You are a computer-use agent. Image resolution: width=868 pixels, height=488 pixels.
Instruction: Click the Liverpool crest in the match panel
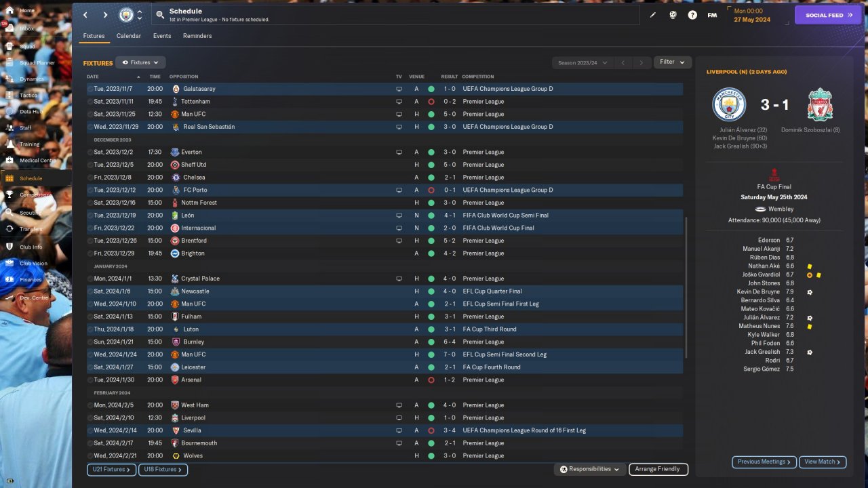click(x=820, y=104)
